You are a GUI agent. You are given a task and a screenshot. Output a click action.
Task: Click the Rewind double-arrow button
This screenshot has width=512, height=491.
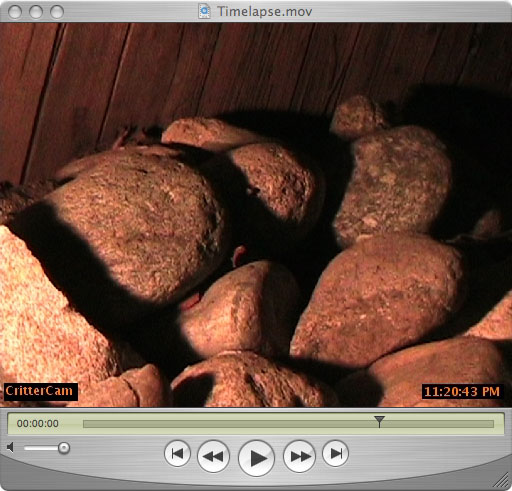point(213,456)
